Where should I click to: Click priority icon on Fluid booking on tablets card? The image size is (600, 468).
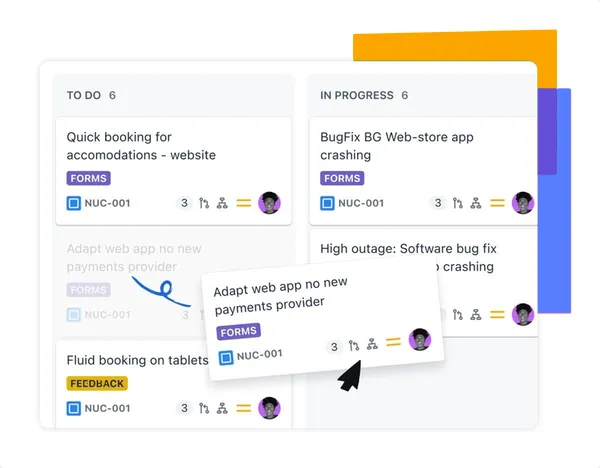point(243,408)
